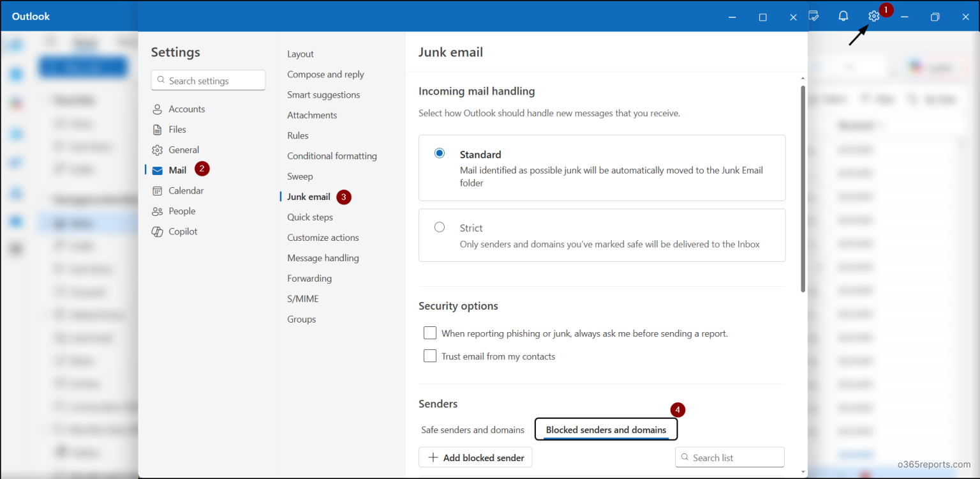Click the settings panel vertical scrollbar

click(803, 188)
